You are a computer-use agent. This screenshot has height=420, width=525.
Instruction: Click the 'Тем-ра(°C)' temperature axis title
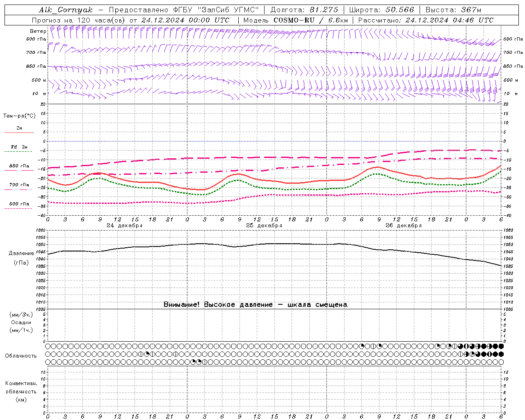click(x=19, y=116)
